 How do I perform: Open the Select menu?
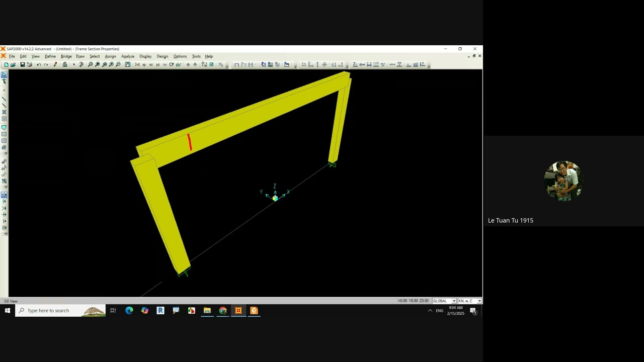[95, 56]
